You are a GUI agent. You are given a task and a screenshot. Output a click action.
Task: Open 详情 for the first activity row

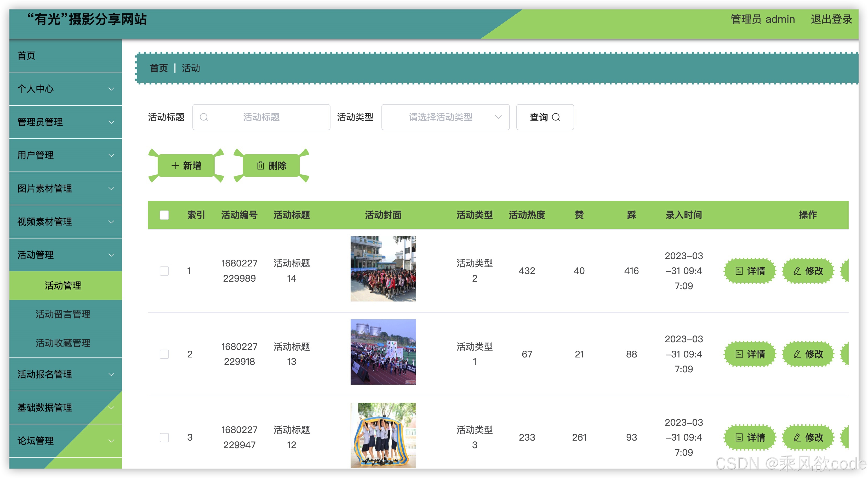(x=750, y=271)
